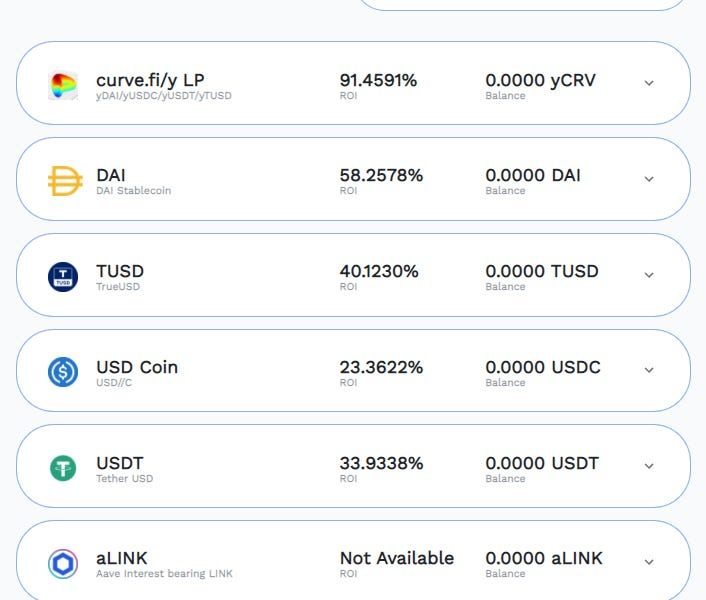Select the curve.fi/y LP asset name

coord(150,80)
